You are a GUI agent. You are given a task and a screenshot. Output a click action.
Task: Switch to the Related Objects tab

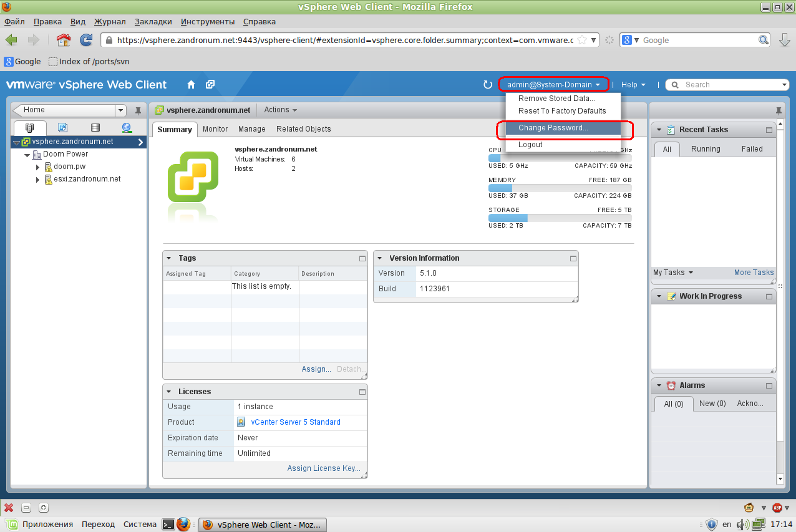(x=303, y=129)
